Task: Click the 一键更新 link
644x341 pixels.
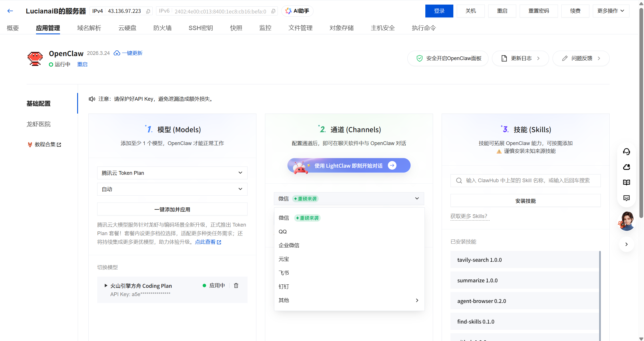Action: coord(132,53)
